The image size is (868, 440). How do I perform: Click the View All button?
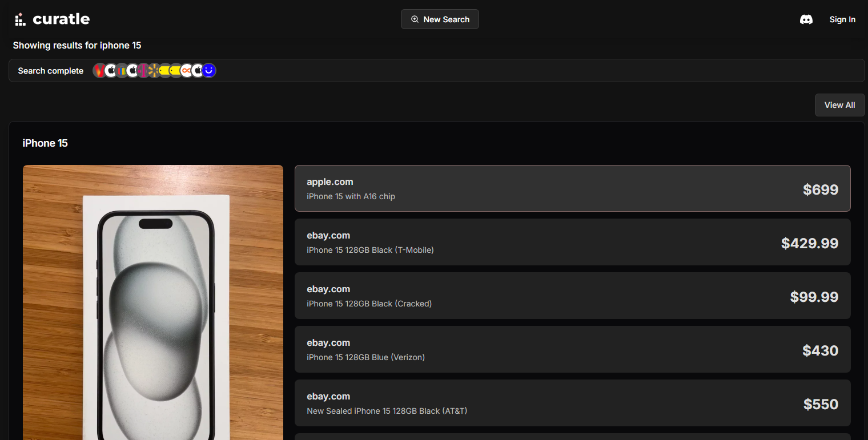[839, 105]
